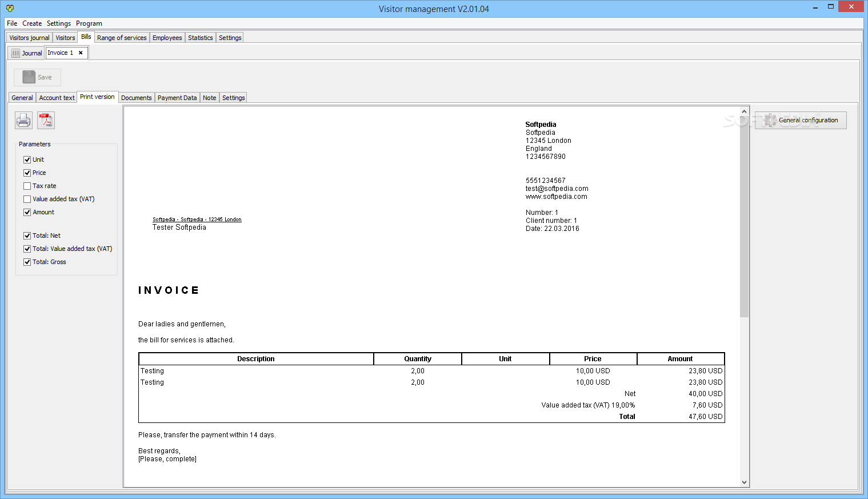Image resolution: width=868 pixels, height=499 pixels.
Task: Toggle Total: Value added tax (VAT) checkbox
Action: click(x=27, y=249)
